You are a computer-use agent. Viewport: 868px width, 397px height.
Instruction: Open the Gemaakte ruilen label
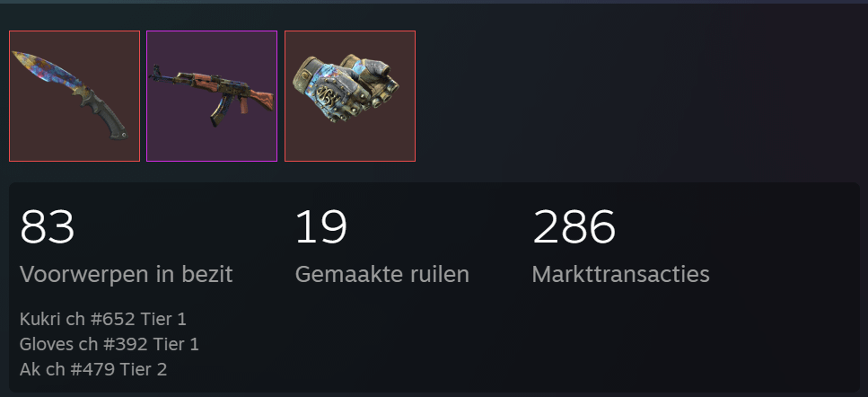(382, 275)
